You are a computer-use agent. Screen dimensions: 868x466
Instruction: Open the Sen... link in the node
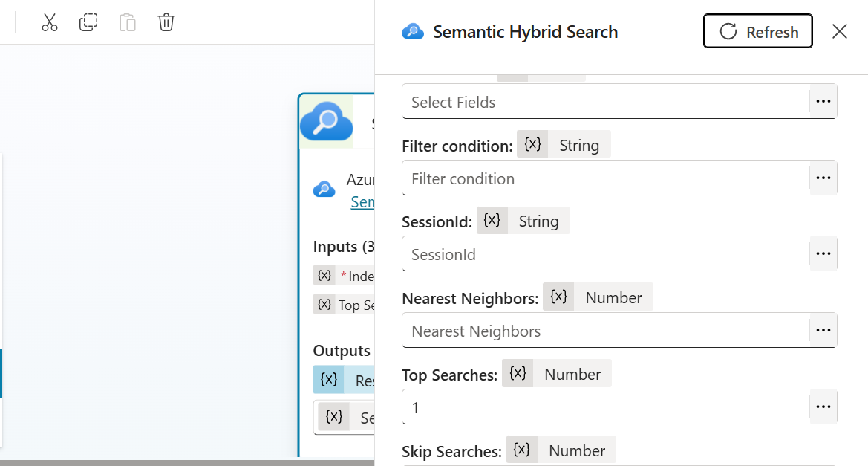pyautogui.click(x=362, y=202)
